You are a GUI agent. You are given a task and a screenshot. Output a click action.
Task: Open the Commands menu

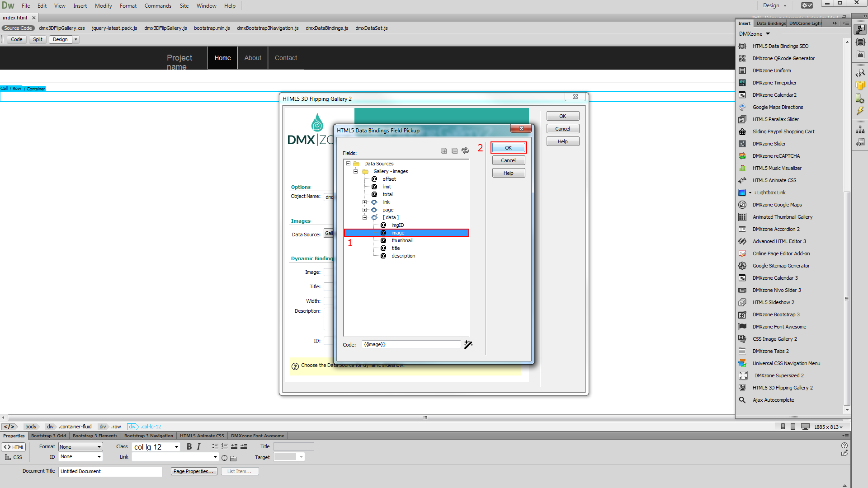pyautogui.click(x=158, y=6)
